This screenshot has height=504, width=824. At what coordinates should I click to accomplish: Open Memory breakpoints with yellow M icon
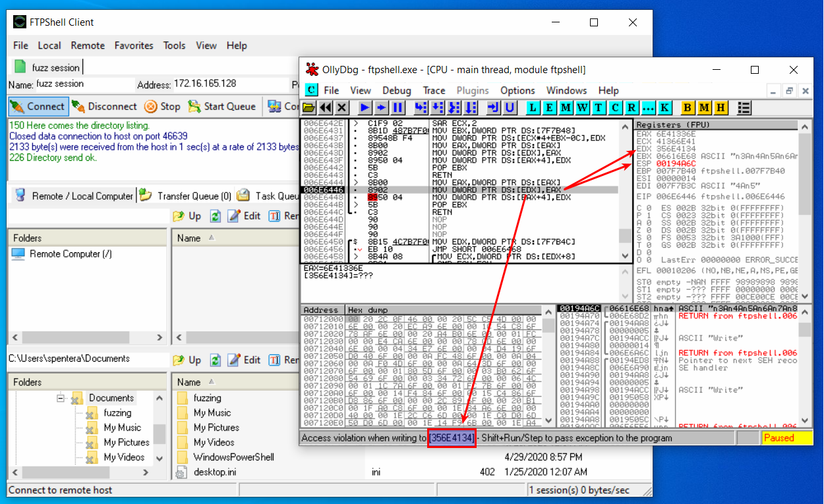tap(705, 107)
